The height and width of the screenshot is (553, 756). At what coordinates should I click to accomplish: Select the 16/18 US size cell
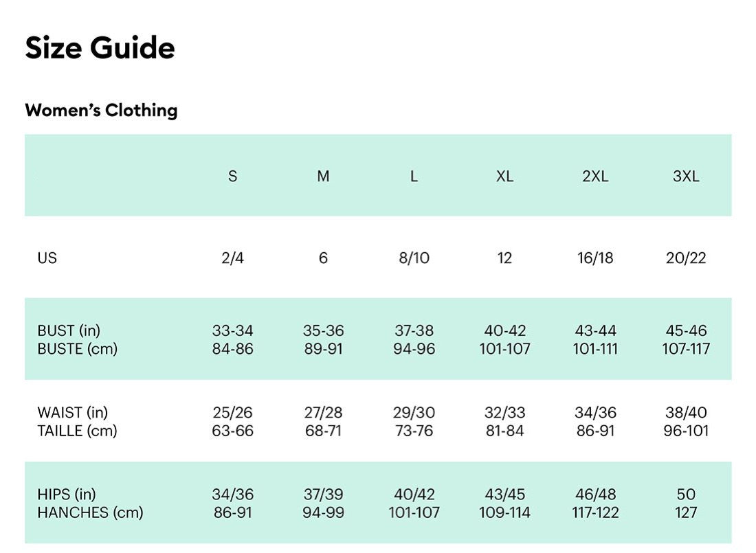[595, 258]
